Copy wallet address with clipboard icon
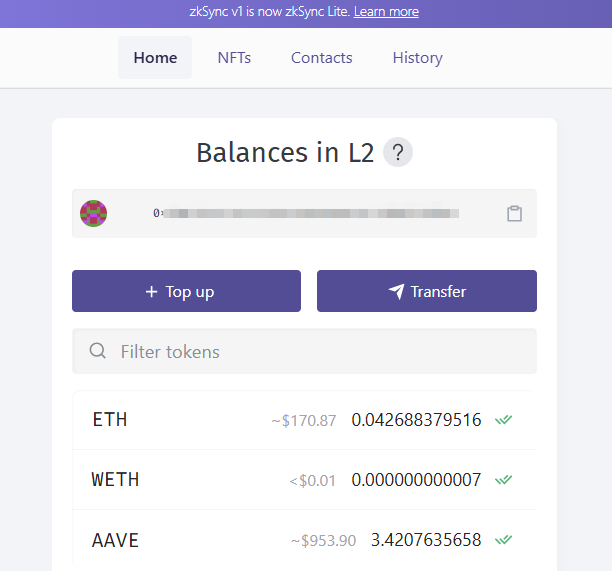 point(514,213)
